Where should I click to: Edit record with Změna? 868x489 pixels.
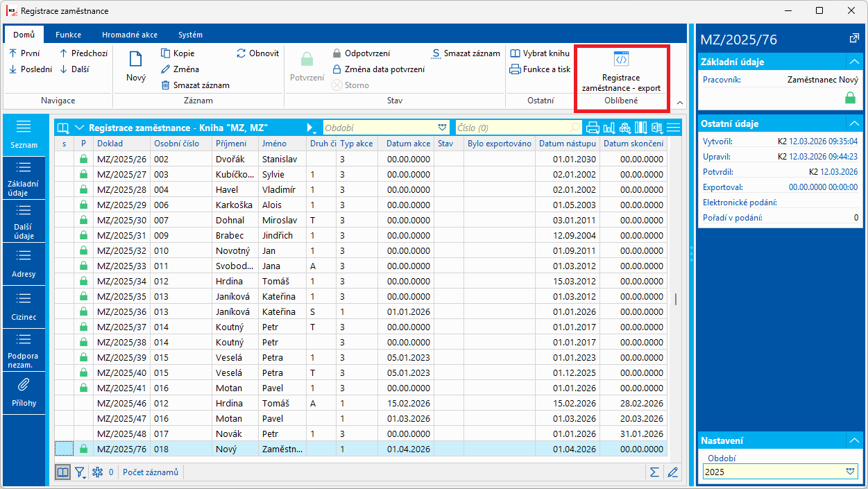click(x=180, y=69)
